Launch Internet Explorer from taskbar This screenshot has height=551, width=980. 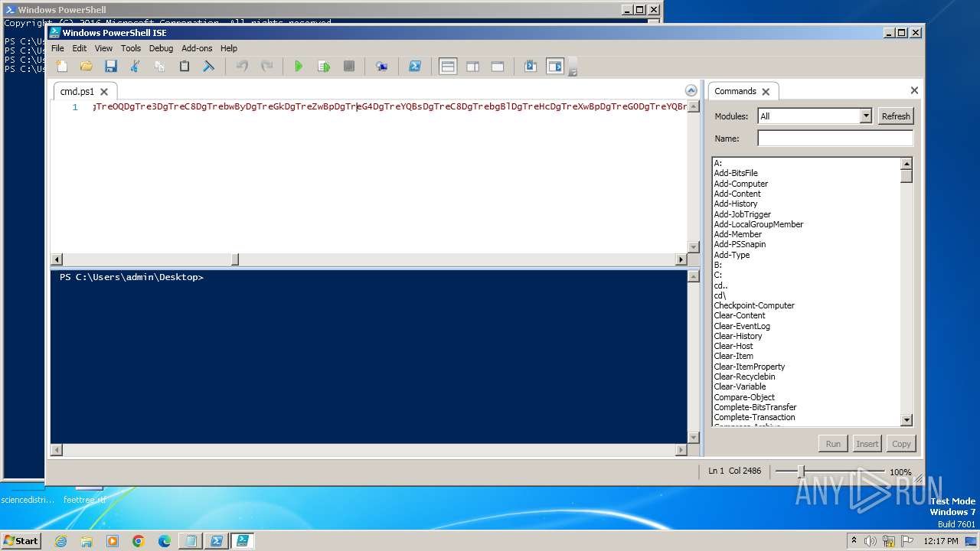[x=60, y=541]
